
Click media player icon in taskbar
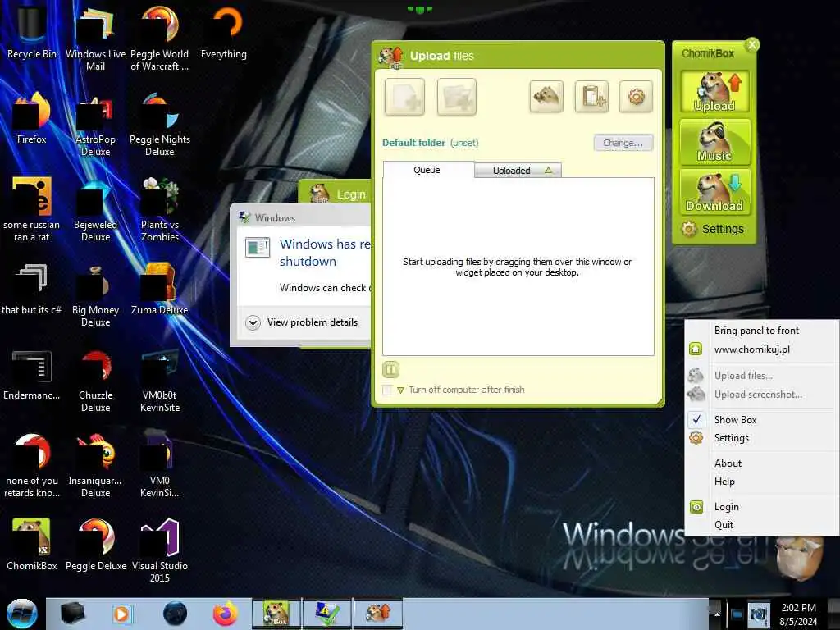[121, 614]
